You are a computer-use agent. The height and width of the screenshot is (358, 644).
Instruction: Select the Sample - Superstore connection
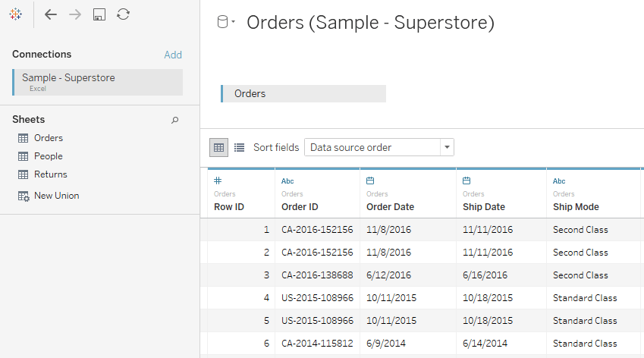click(98, 82)
